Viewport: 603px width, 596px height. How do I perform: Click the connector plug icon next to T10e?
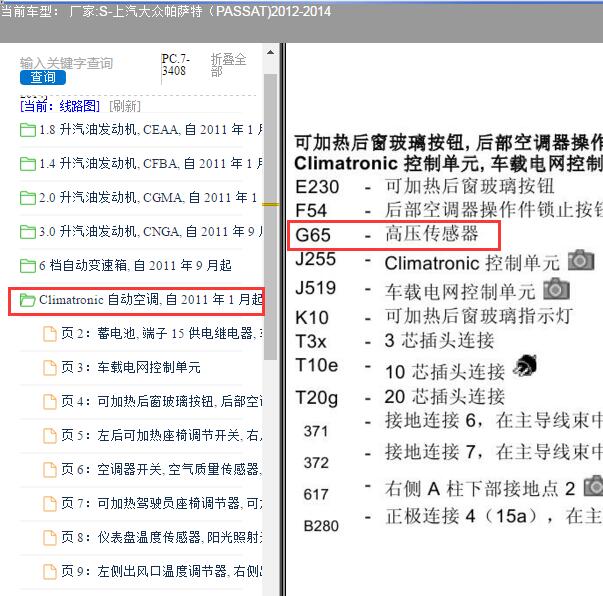point(525,365)
